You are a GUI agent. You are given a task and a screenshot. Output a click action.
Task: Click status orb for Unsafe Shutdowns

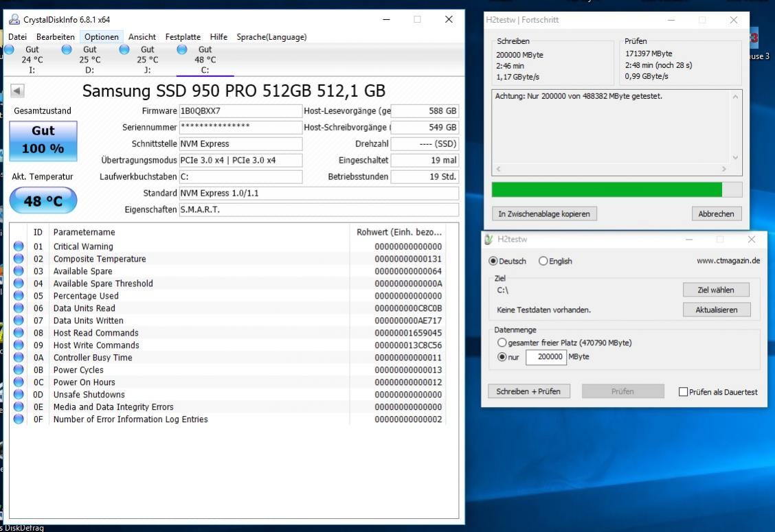[19, 394]
